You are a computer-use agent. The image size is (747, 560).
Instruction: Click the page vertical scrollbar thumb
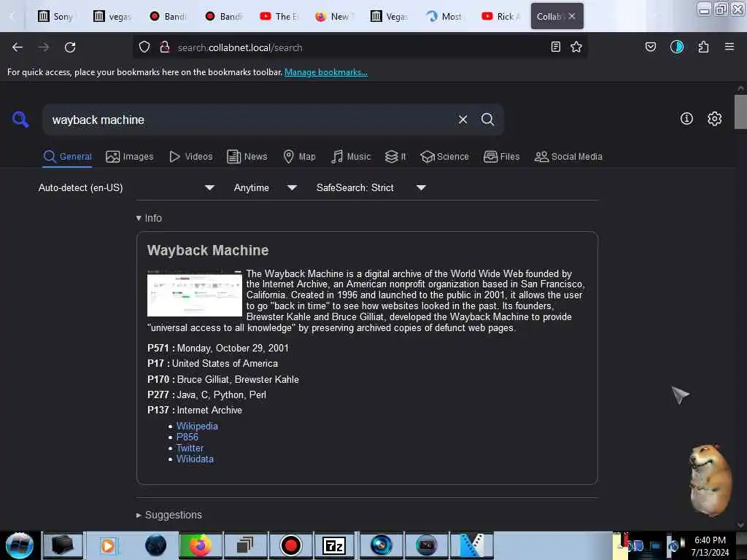point(740,112)
